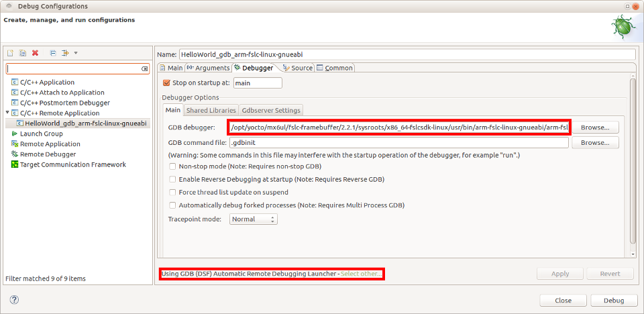Click the GDB command file field

point(398,143)
